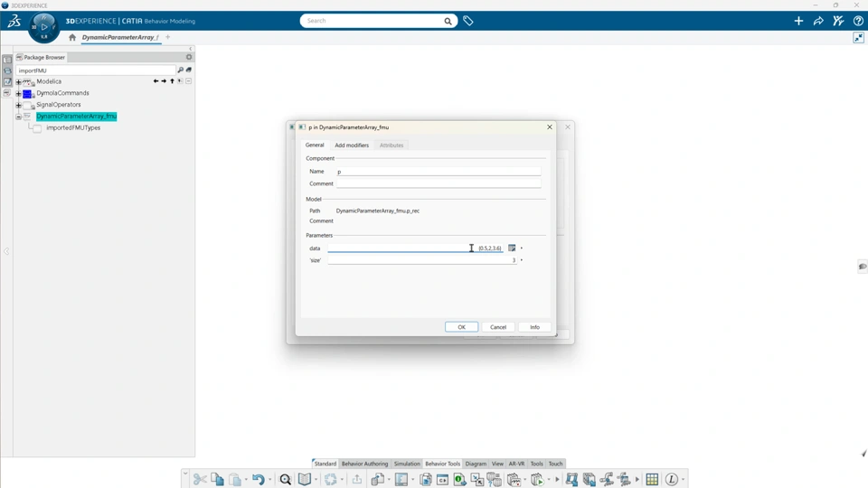Click the Paste clipboard icon
Viewport: 868px width, 488px height.
(235, 479)
